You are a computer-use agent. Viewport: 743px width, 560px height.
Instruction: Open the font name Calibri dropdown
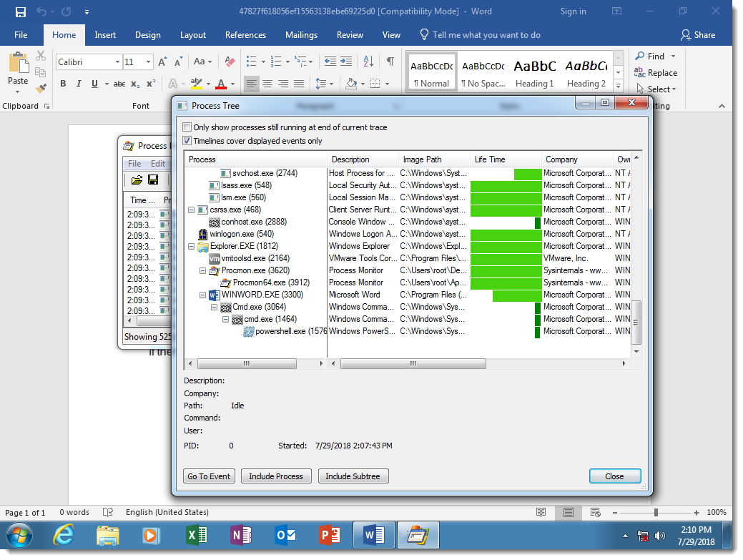pyautogui.click(x=117, y=62)
